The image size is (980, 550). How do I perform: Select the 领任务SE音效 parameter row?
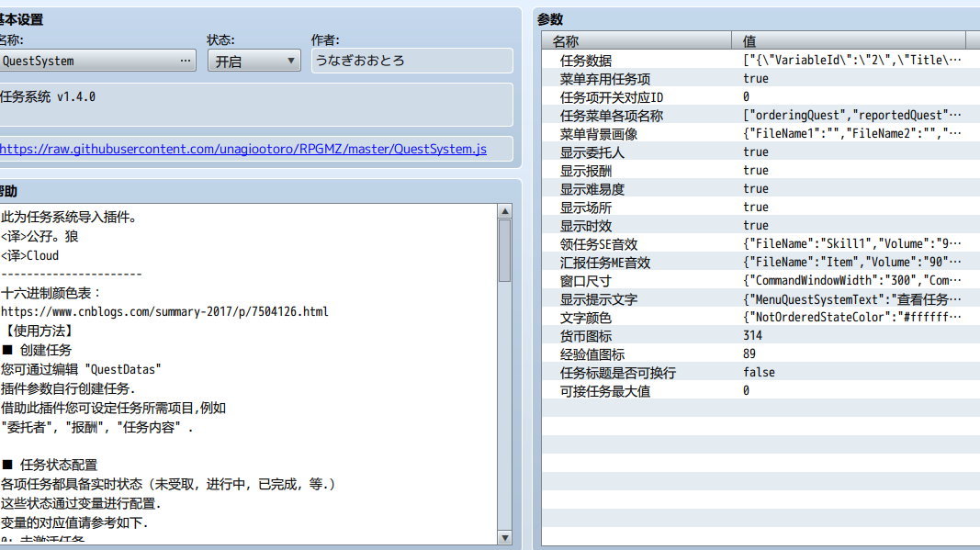click(760, 243)
